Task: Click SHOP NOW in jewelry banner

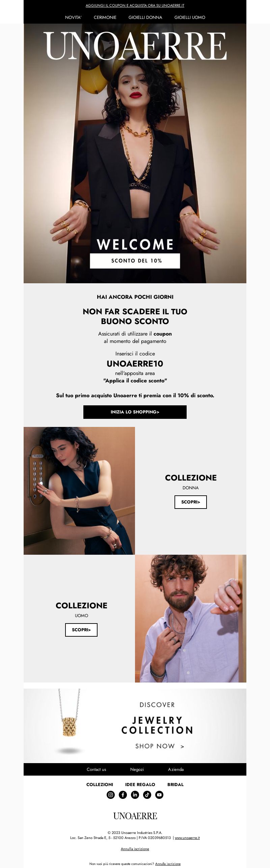Action: (x=160, y=746)
